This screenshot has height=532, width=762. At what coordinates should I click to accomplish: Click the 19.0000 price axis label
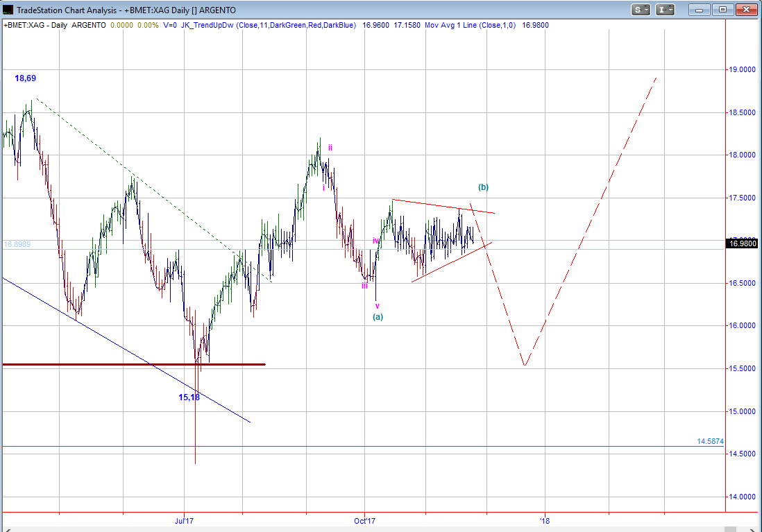[x=742, y=69]
